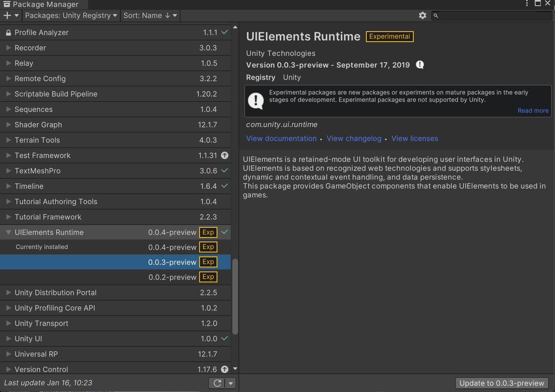
Task: Select the highlighted 0.0.3-preview row
Action: coord(115,262)
